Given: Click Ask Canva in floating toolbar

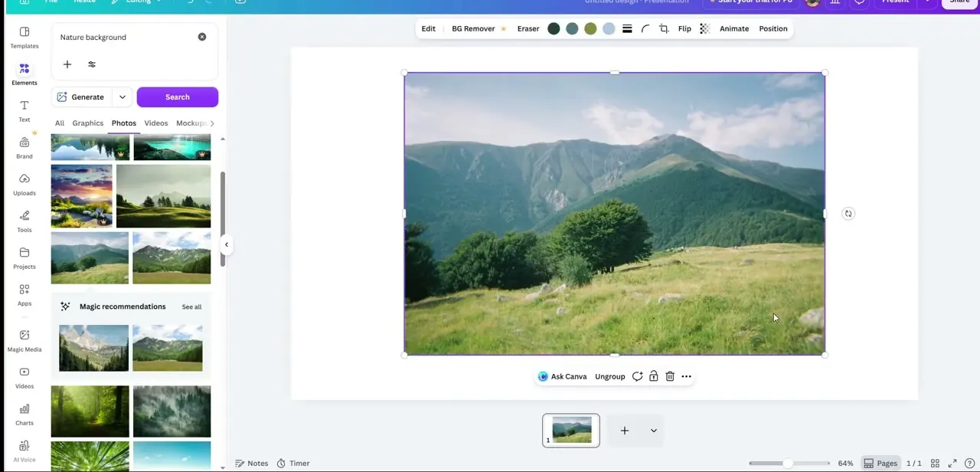Looking at the screenshot, I should point(563,377).
